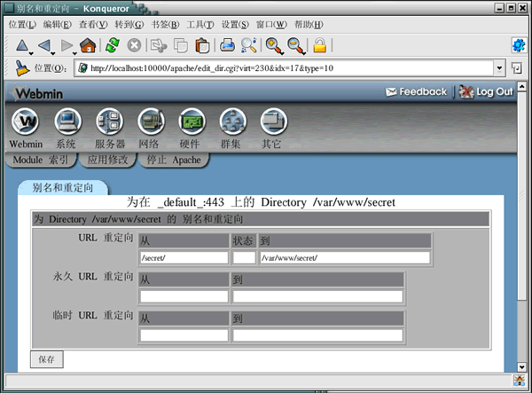Image resolution: width=532 pixels, height=393 pixels.
Task: Click the Cut toolbar icon
Action: coord(159,45)
